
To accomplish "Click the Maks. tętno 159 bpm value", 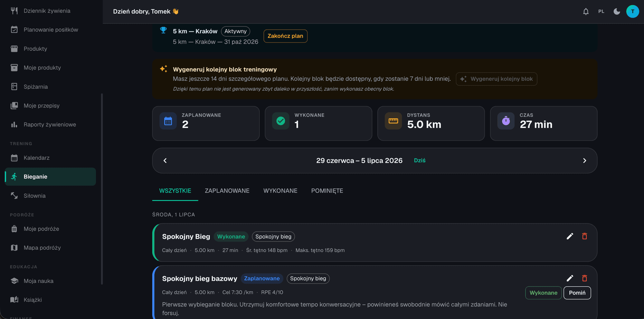I will pyautogui.click(x=320, y=250).
